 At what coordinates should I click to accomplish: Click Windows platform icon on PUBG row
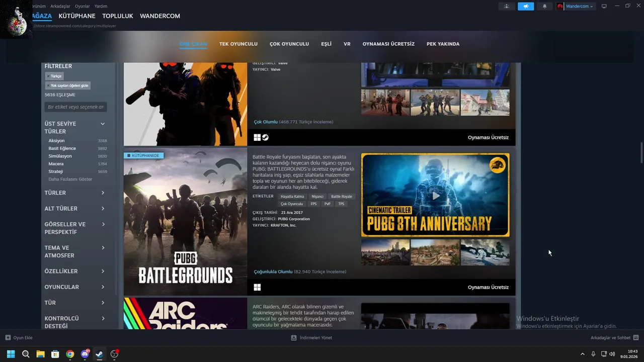click(x=257, y=287)
